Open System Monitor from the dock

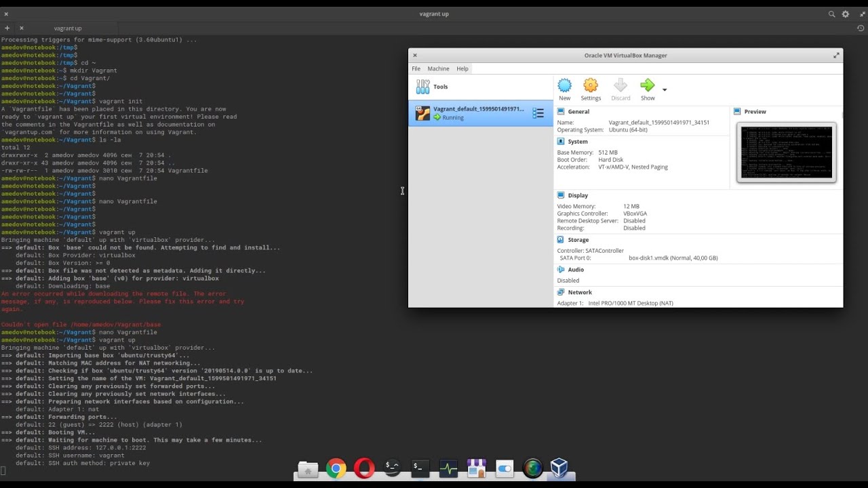click(448, 468)
